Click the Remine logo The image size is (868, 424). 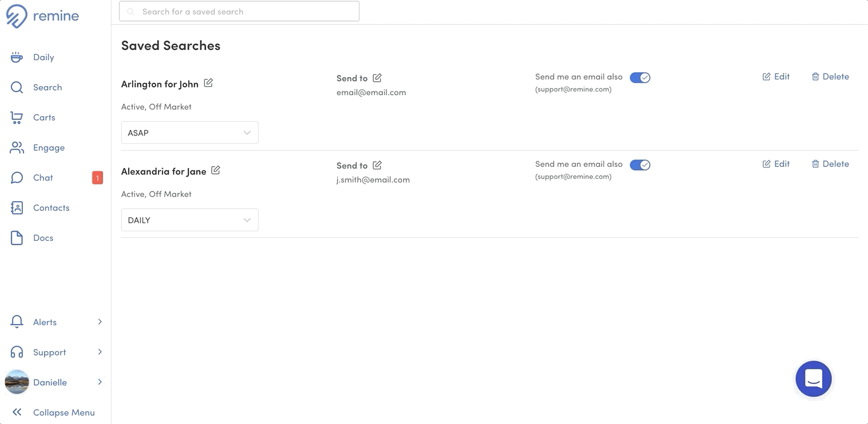42,16
